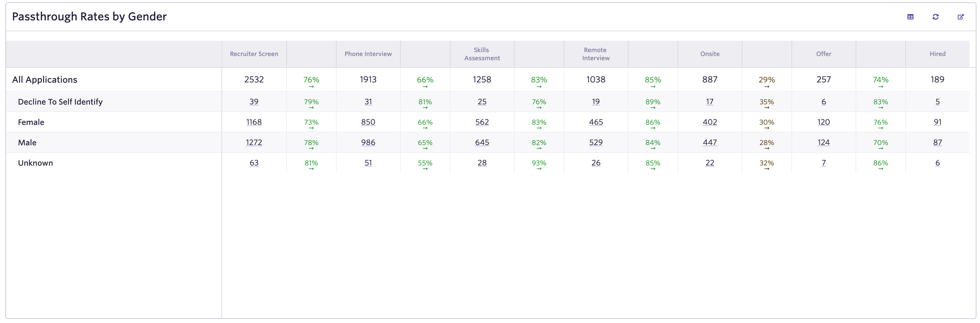Open Female Onsite count 402
Image resolution: width=980 pixels, height=323 pixels.
pyautogui.click(x=709, y=122)
